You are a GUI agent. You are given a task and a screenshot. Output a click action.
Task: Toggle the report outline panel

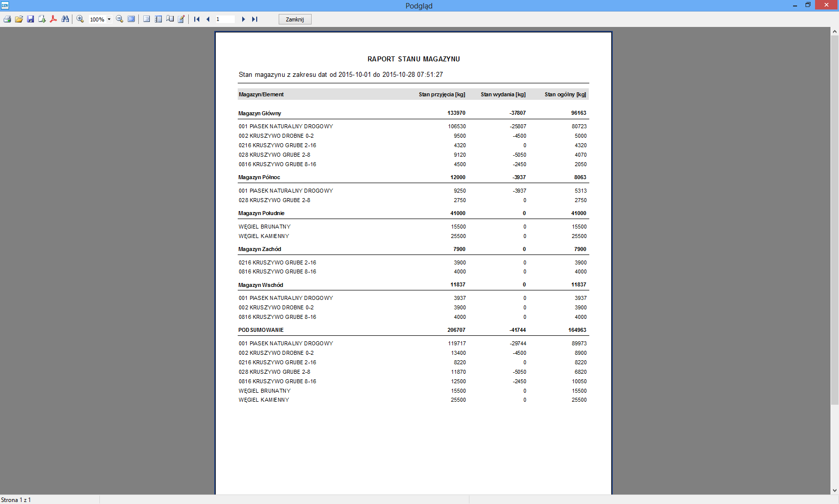click(146, 19)
